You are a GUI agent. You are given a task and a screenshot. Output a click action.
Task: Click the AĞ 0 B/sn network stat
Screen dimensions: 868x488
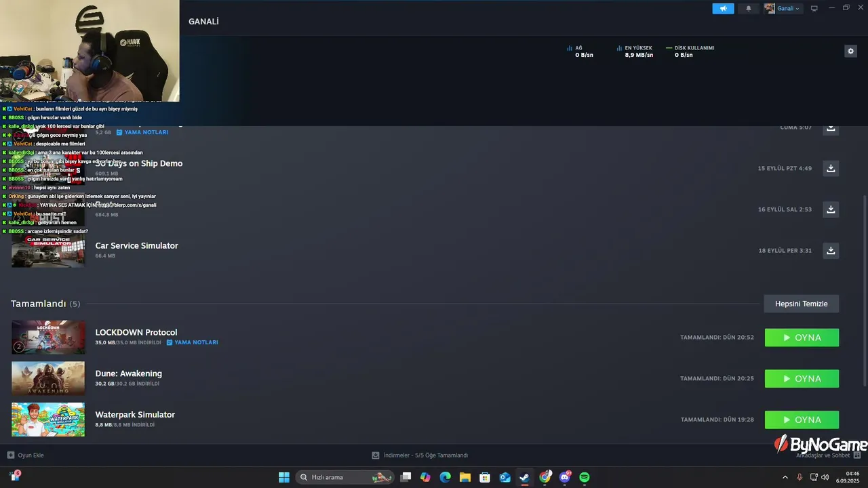(x=580, y=52)
